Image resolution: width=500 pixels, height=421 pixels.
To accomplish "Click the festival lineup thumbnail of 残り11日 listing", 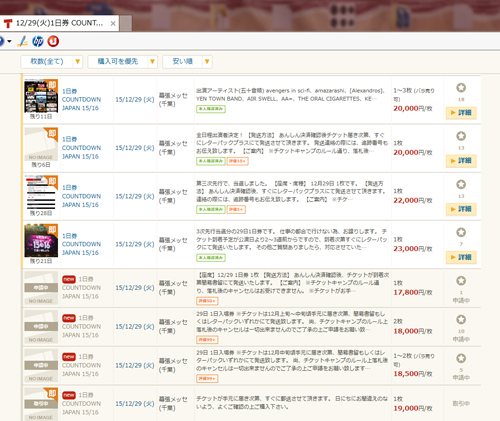I will tap(41, 96).
